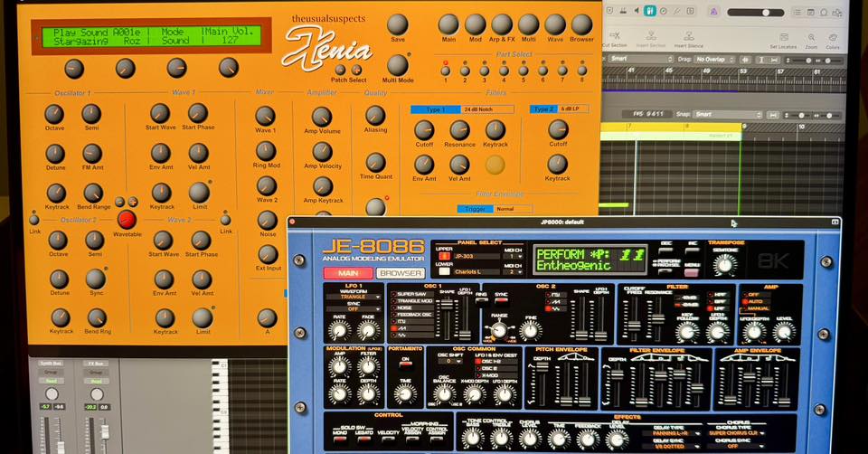
Task: Click the Xenia Amp Volume knob
Action: 322,117
